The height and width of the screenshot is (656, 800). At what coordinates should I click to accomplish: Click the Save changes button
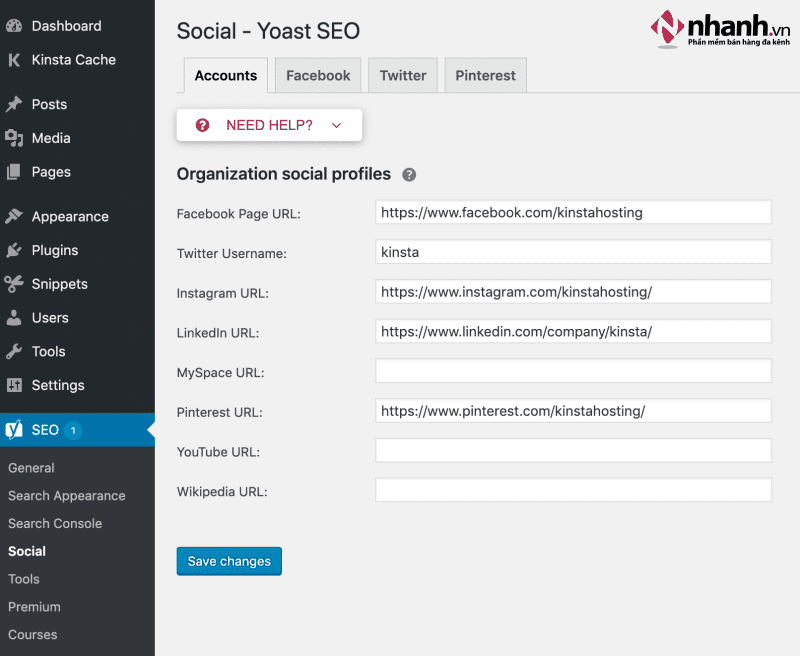228,561
